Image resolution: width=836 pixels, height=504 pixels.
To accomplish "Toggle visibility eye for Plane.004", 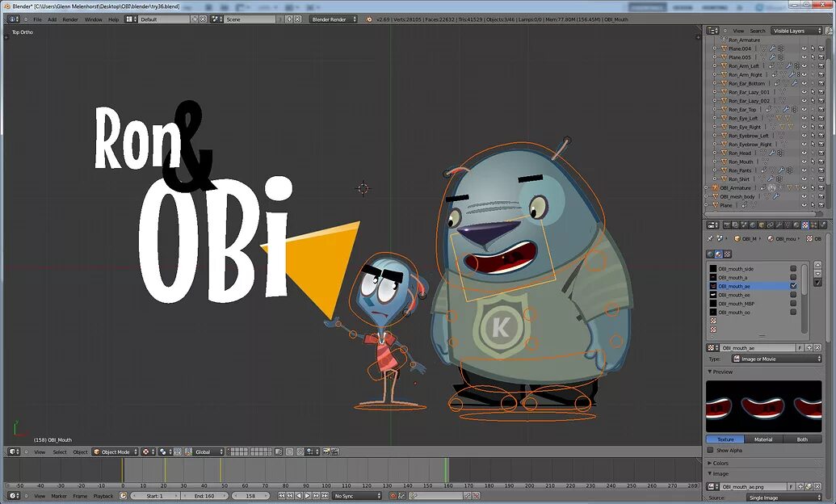I will pyautogui.click(x=804, y=48).
